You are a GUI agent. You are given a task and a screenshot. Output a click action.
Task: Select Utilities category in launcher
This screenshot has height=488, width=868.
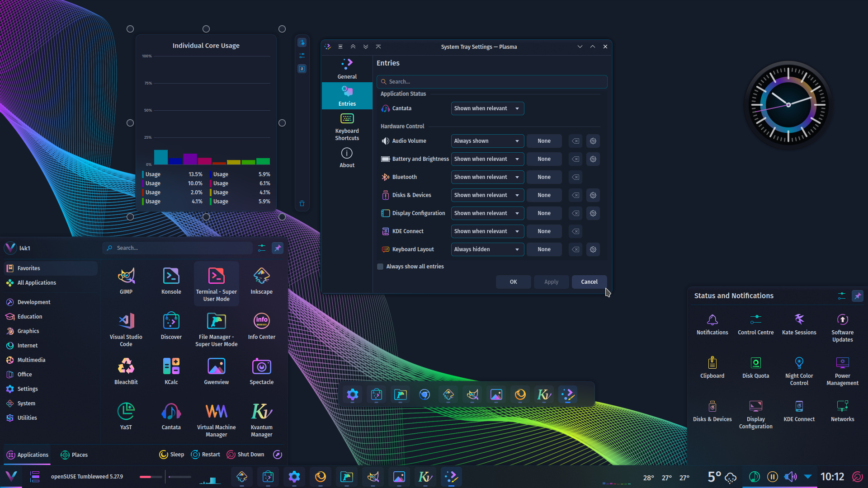(x=50, y=418)
